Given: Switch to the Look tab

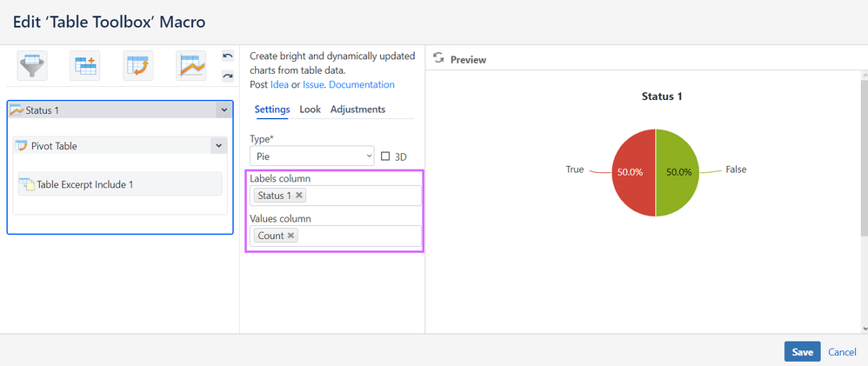Looking at the screenshot, I should [310, 109].
